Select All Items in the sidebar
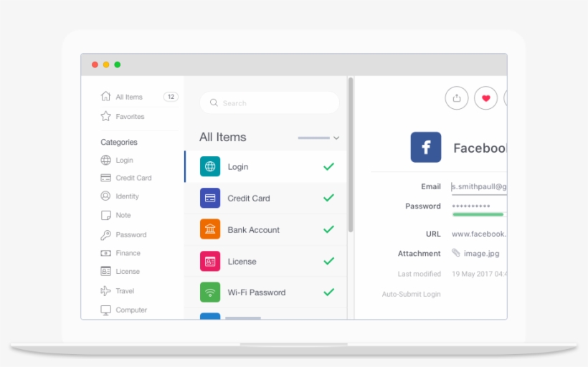The height and width of the screenshot is (367, 588). [129, 97]
